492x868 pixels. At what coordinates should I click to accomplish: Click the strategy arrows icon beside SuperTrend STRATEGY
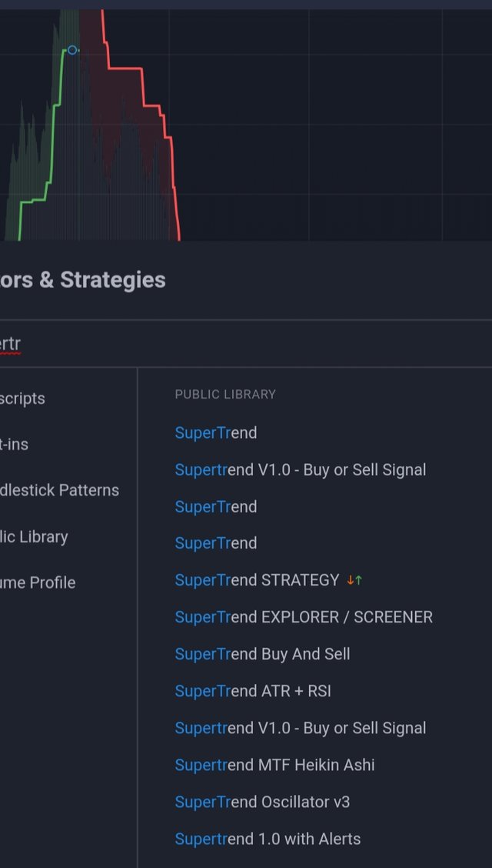click(x=354, y=580)
